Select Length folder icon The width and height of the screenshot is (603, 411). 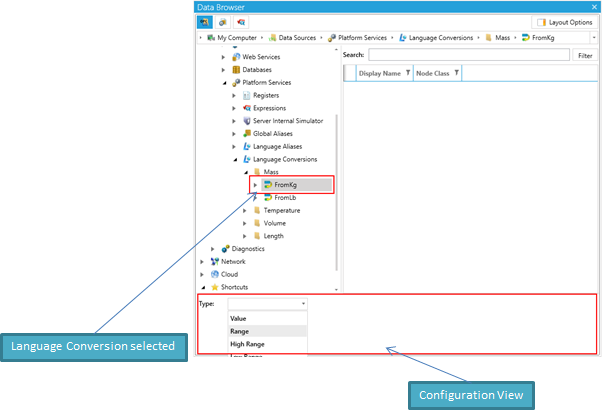tap(257, 236)
